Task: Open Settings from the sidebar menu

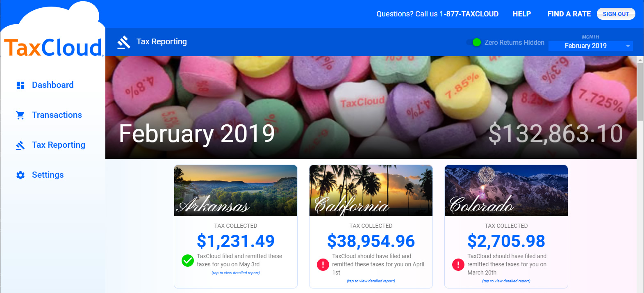Action: point(48,175)
